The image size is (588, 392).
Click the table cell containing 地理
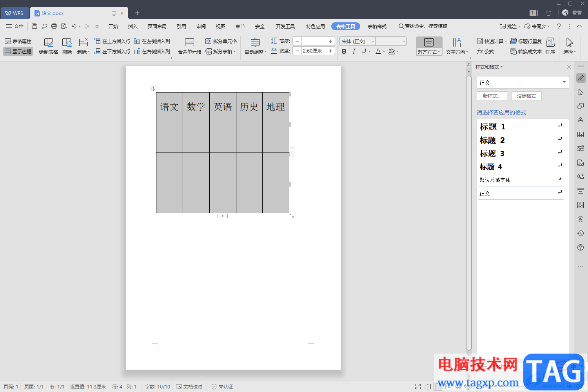[x=276, y=107]
